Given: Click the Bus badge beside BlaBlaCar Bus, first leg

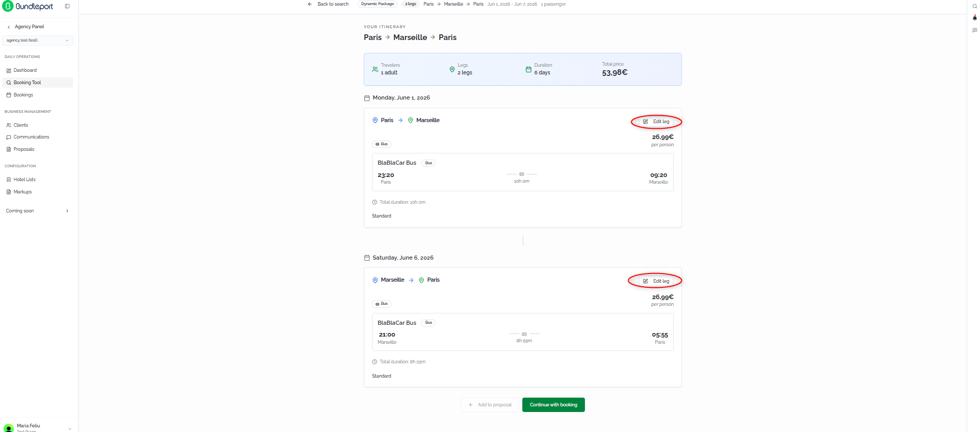Looking at the screenshot, I should click(428, 163).
